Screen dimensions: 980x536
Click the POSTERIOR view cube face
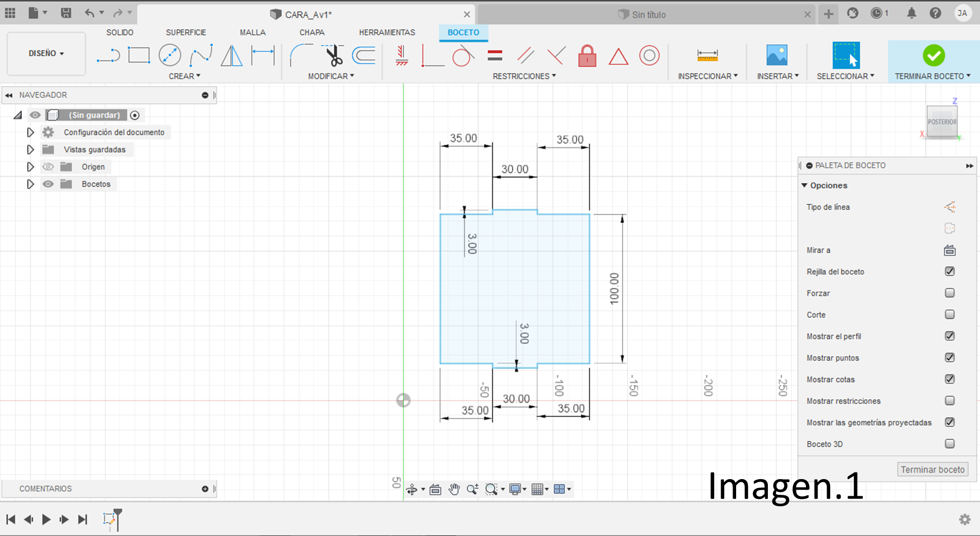(942, 122)
